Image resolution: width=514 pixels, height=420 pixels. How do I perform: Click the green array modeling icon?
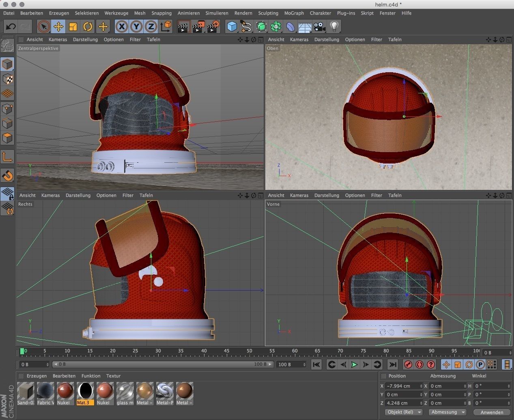pos(276,27)
